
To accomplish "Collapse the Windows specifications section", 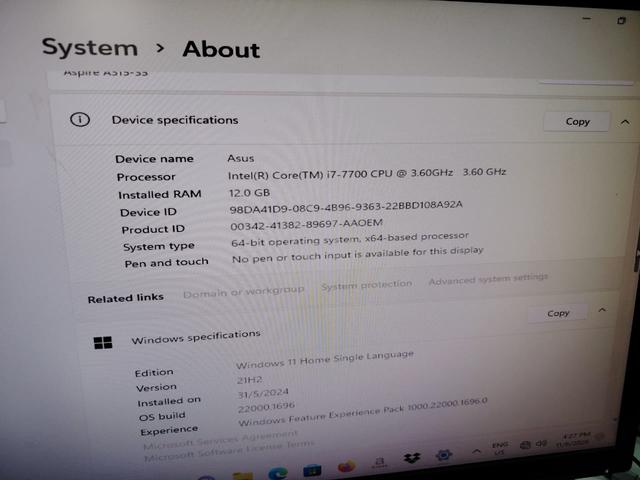I will 602,310.
